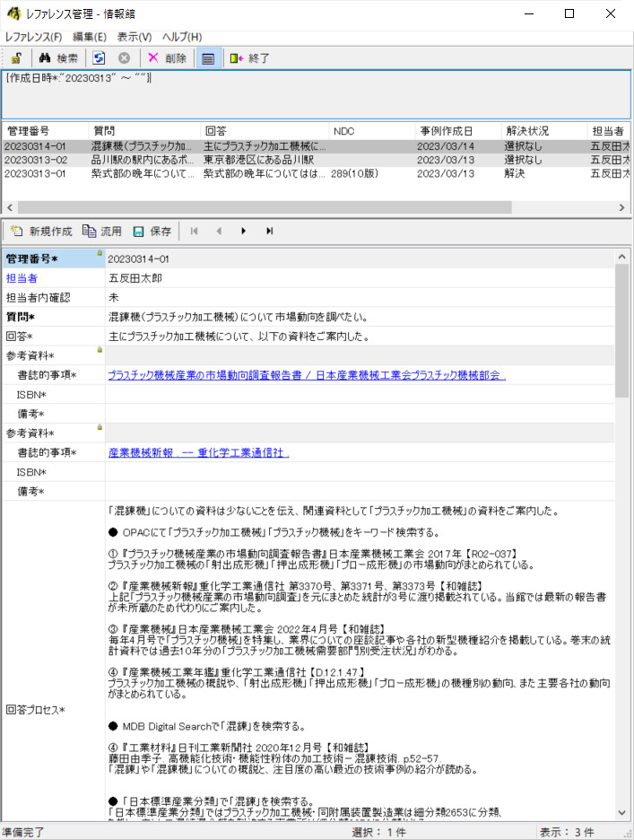Sort by 質問 column header
This screenshot has width=634, height=840.
pyautogui.click(x=144, y=131)
